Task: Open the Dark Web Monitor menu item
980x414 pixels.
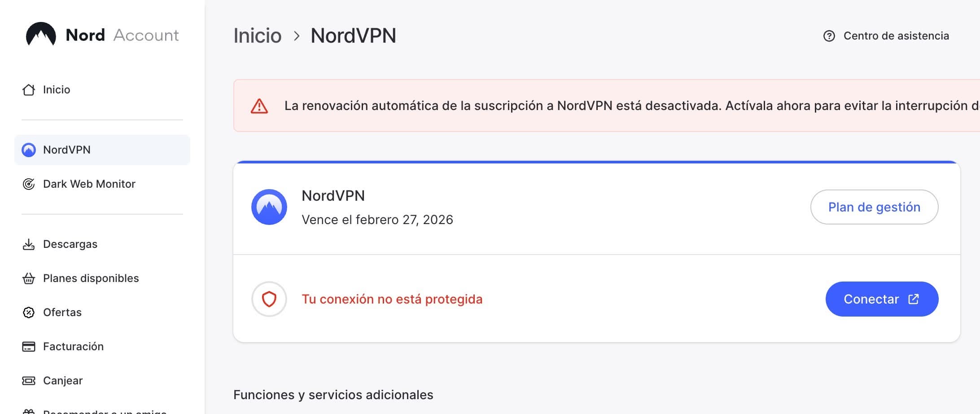Action: point(89,184)
